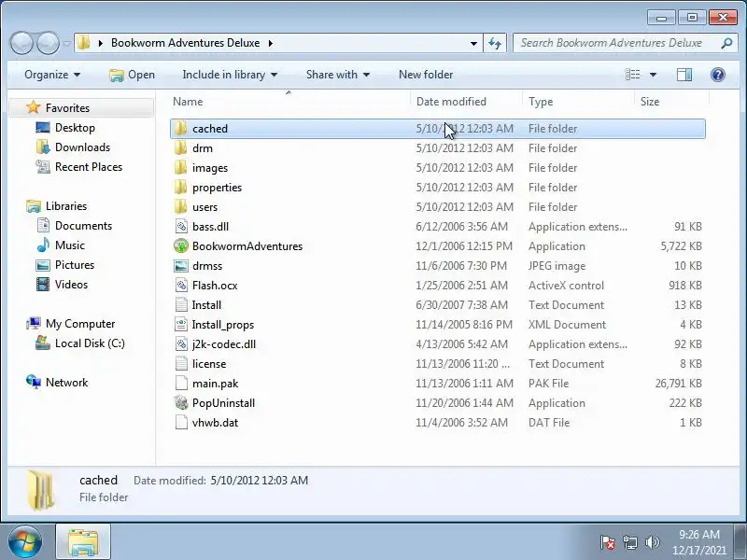Click the Install_props XML icon
The height and width of the screenshot is (560, 747).
(x=181, y=324)
